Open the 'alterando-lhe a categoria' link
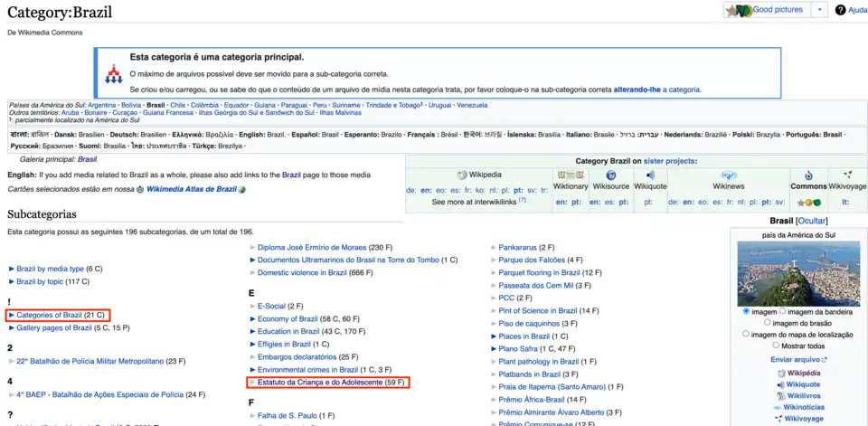 pyautogui.click(x=656, y=90)
